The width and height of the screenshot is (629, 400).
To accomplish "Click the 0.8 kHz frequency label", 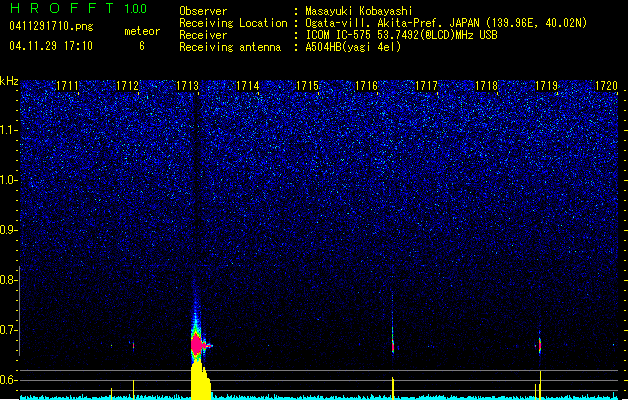I will pos(9,280).
